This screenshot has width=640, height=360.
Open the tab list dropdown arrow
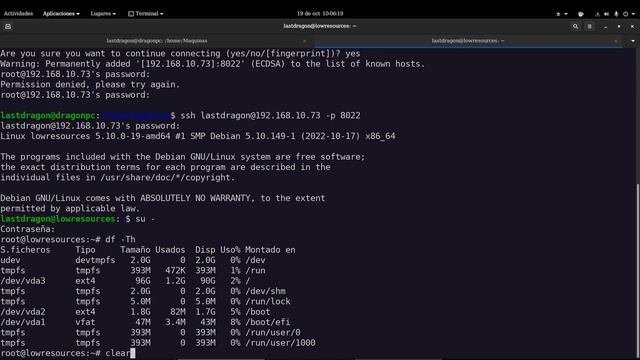633,41
